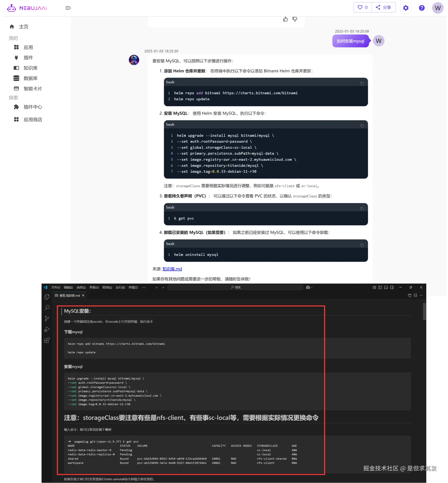Open NebulaAI settings gear
The image size is (448, 483).
point(406,8)
